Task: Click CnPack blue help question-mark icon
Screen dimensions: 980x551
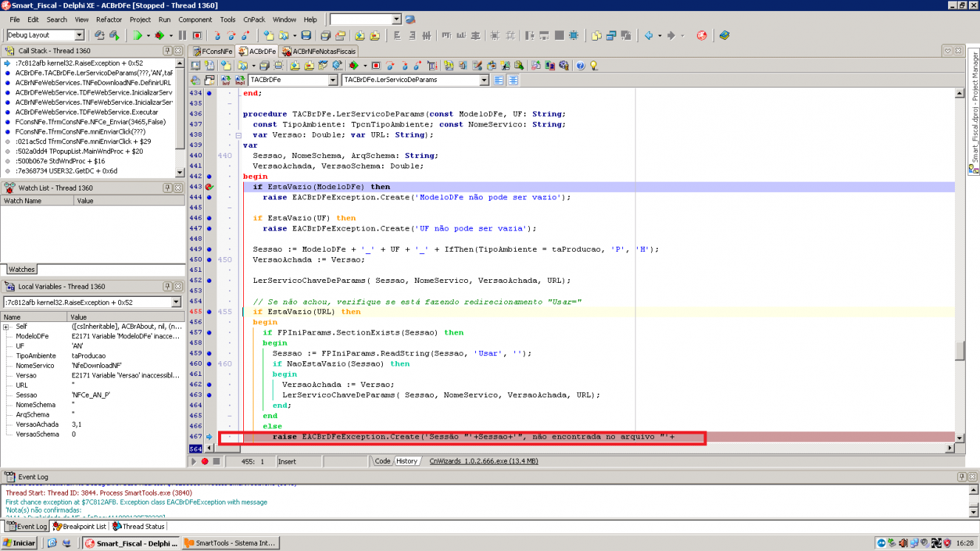Action: (580, 66)
